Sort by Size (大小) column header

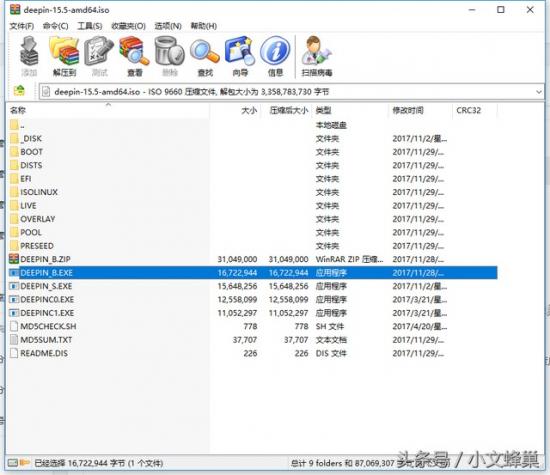pyautogui.click(x=235, y=110)
